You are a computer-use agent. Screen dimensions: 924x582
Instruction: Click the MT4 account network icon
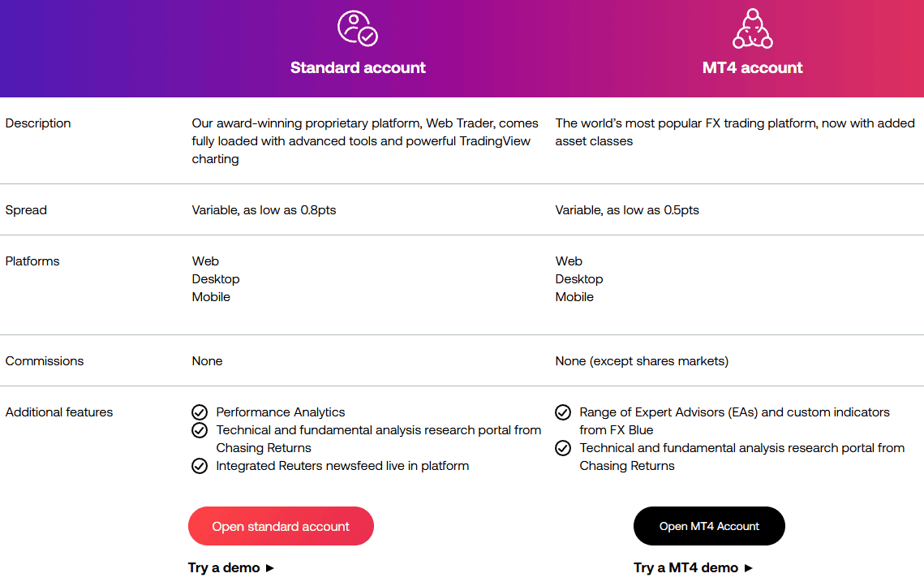coord(754,27)
